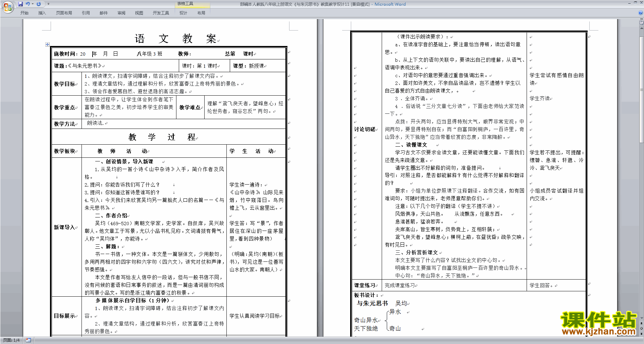Click the 三、分析赏析课文 heading
Image resolution: width=644 pixels, height=344 pixels.
(x=417, y=252)
